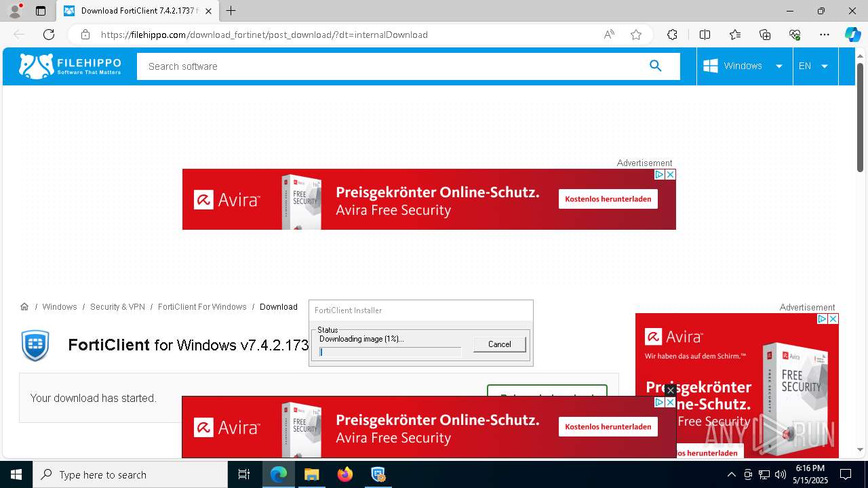The height and width of the screenshot is (488, 868).
Task: Open FortiClient installer taskbar icon
Action: [x=378, y=474]
